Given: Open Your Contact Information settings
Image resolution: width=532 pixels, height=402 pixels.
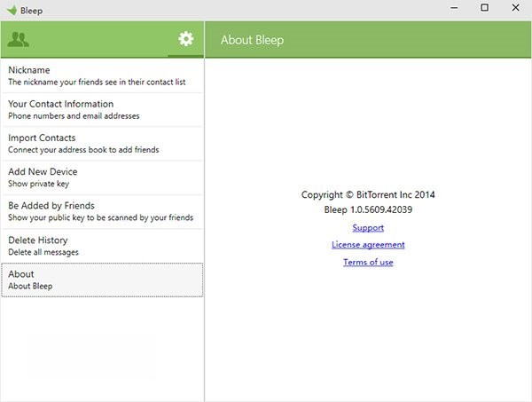Looking at the screenshot, I should pyautogui.click(x=103, y=110).
